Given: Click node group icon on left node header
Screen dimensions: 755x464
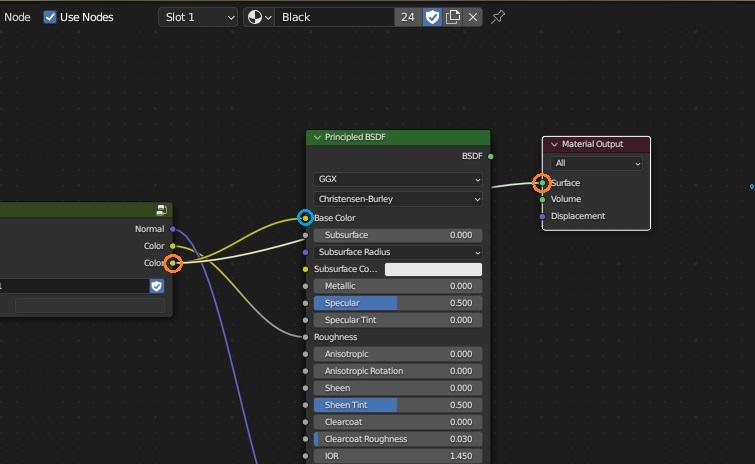Looking at the screenshot, I should (x=161, y=210).
